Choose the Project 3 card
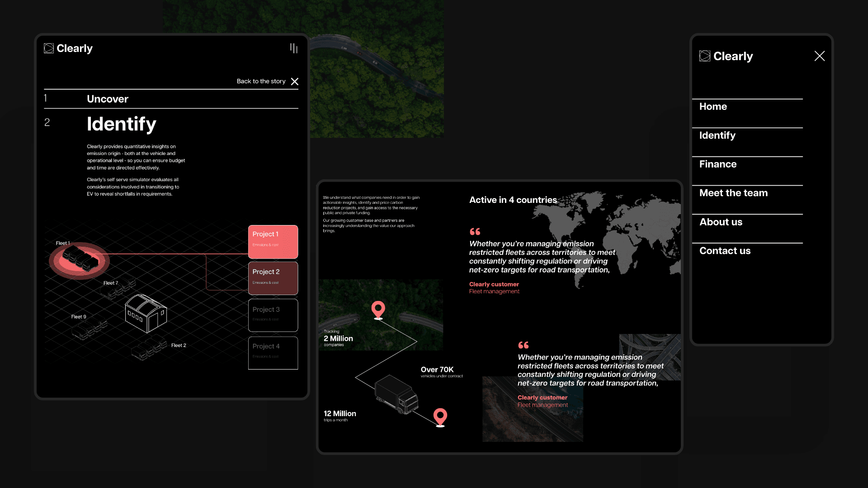The height and width of the screenshot is (488, 868). [273, 315]
